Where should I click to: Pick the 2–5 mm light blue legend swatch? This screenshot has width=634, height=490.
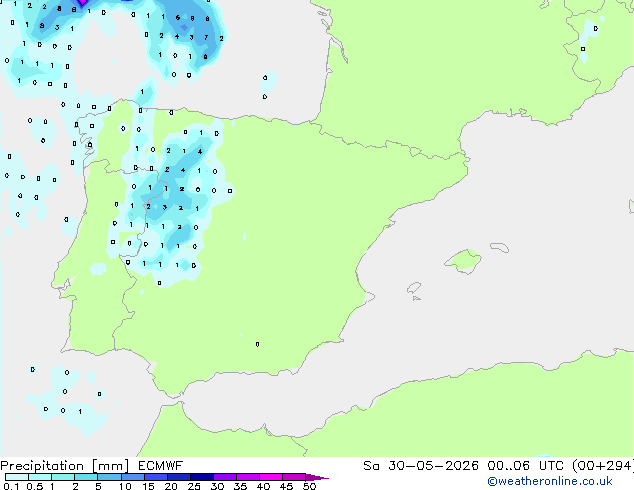click(86, 477)
